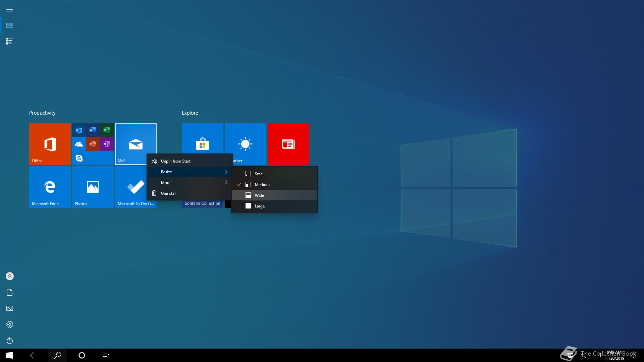The image size is (644, 362).
Task: Open Settings gear icon
Action: pos(10,324)
